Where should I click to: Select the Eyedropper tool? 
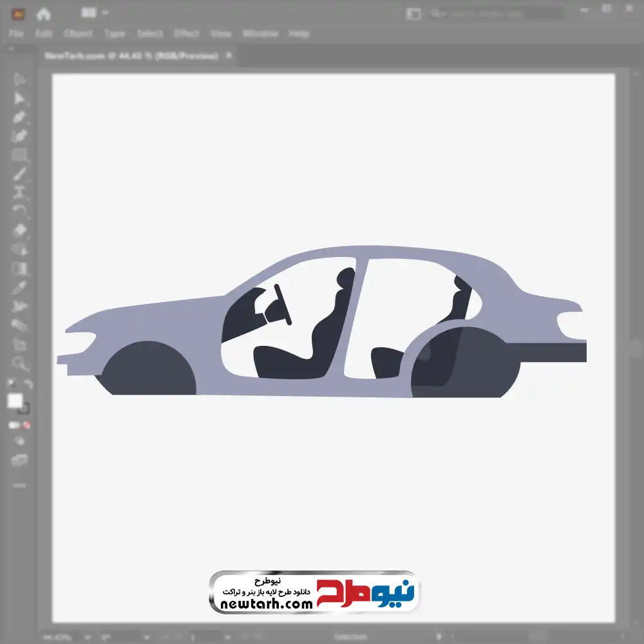coord(19,287)
